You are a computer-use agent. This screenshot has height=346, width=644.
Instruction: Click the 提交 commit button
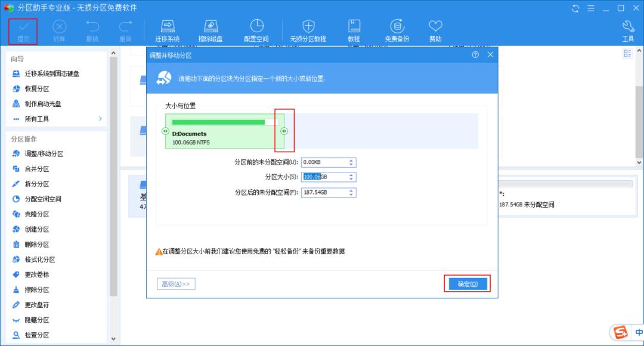tap(23, 29)
